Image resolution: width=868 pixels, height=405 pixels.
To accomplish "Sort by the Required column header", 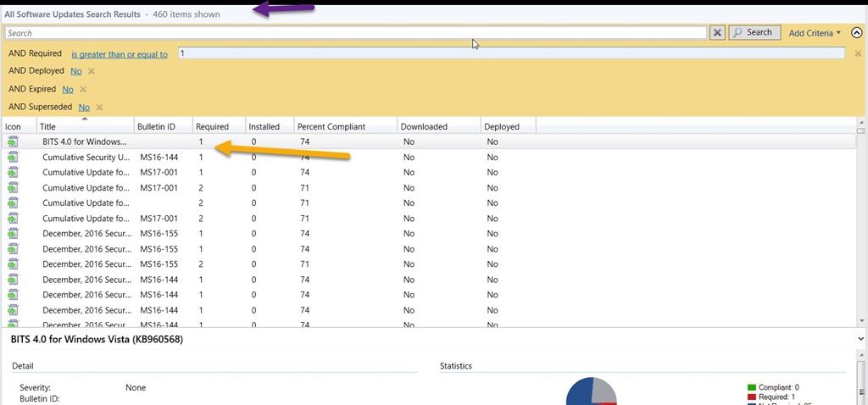I will [x=219, y=127].
